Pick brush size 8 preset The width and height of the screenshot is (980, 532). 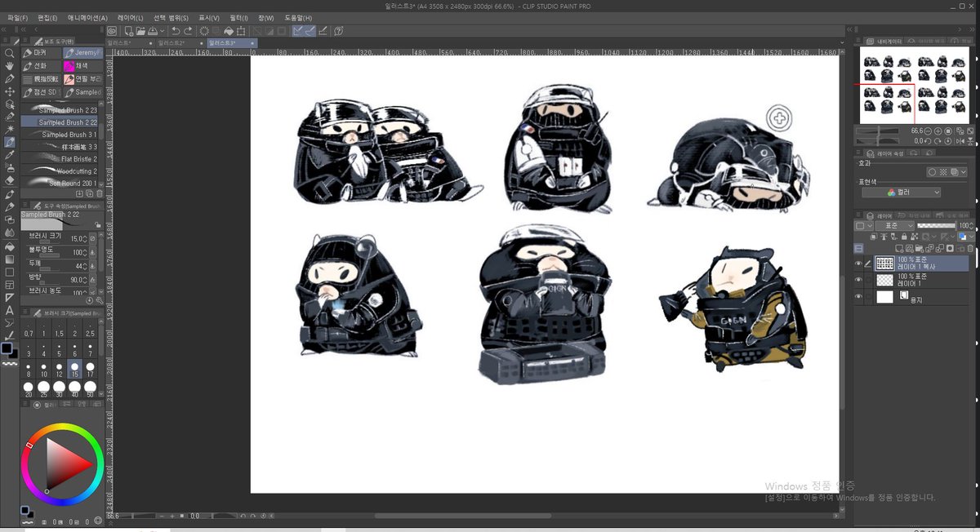pos(29,370)
